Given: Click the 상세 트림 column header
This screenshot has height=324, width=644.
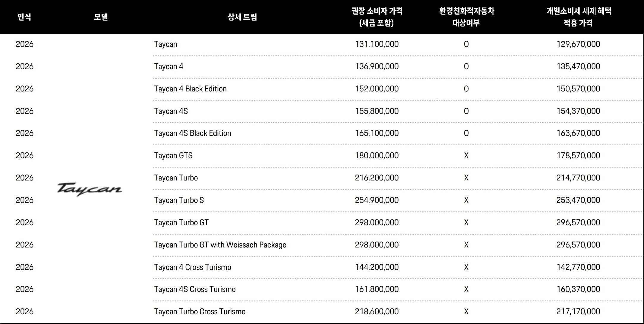Looking at the screenshot, I should (x=242, y=17).
